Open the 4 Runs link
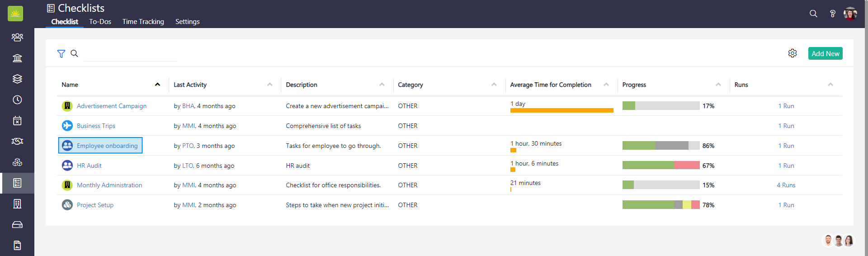 786,185
